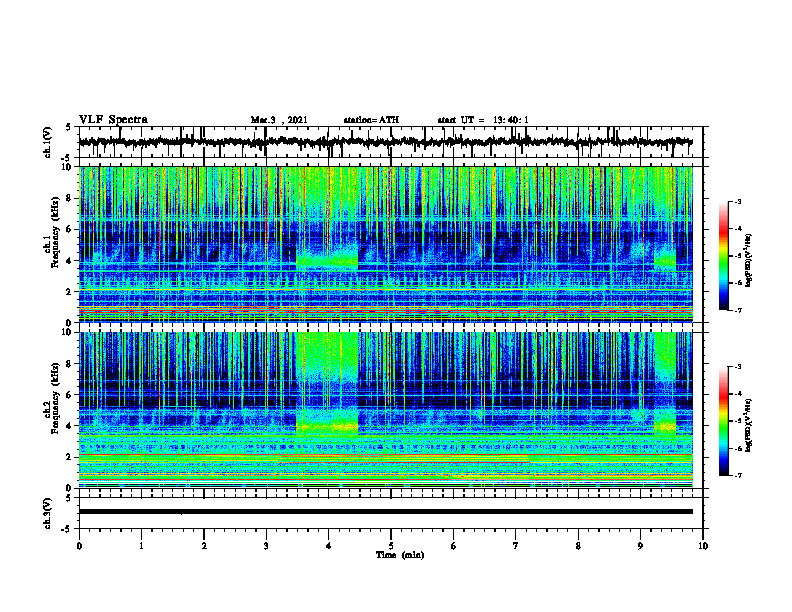This screenshot has height=612, width=792.
Task: Select the ch.1 "Frequency (kHz)" axis label
Action: (x=55, y=230)
